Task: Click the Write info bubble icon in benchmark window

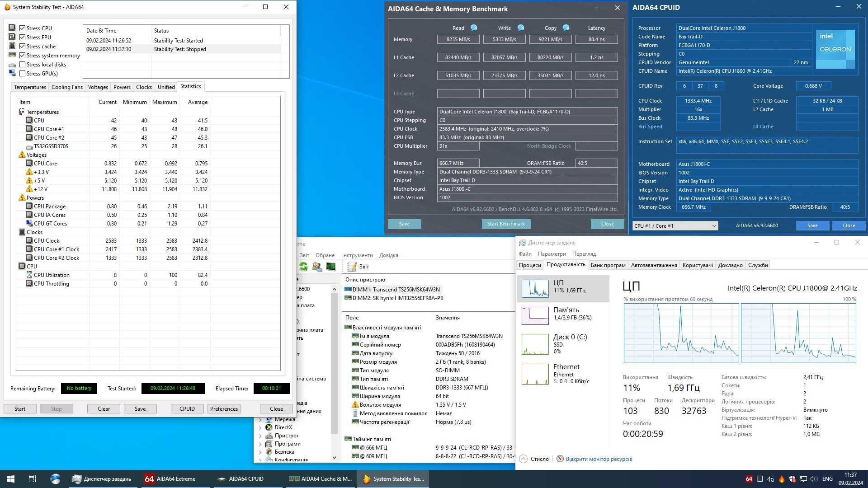Action: (x=521, y=28)
